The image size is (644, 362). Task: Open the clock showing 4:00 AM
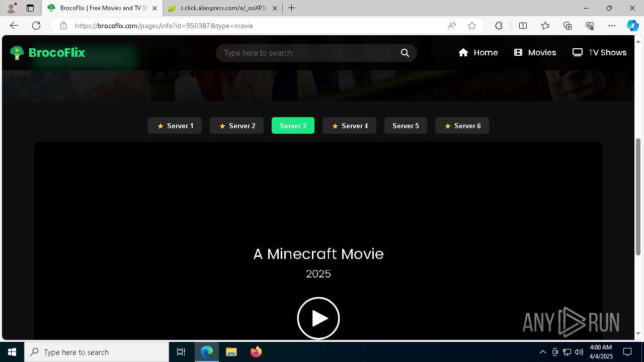[x=601, y=352]
